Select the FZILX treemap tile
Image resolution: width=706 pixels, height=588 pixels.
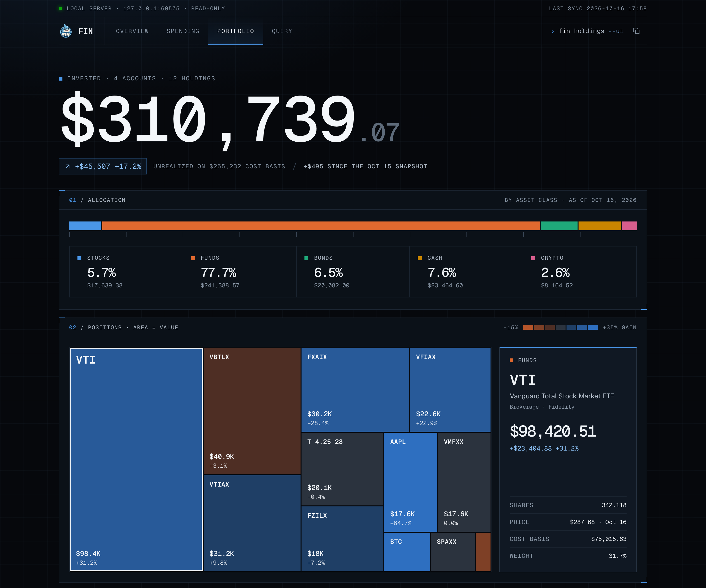tap(342, 539)
